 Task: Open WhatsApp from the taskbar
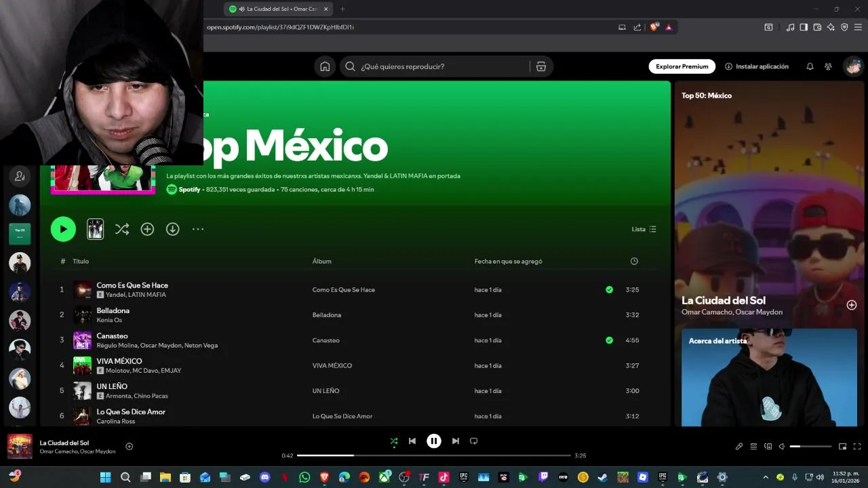click(x=304, y=477)
